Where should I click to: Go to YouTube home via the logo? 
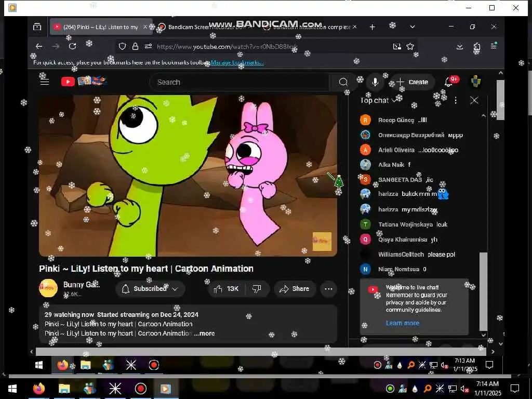click(84, 82)
